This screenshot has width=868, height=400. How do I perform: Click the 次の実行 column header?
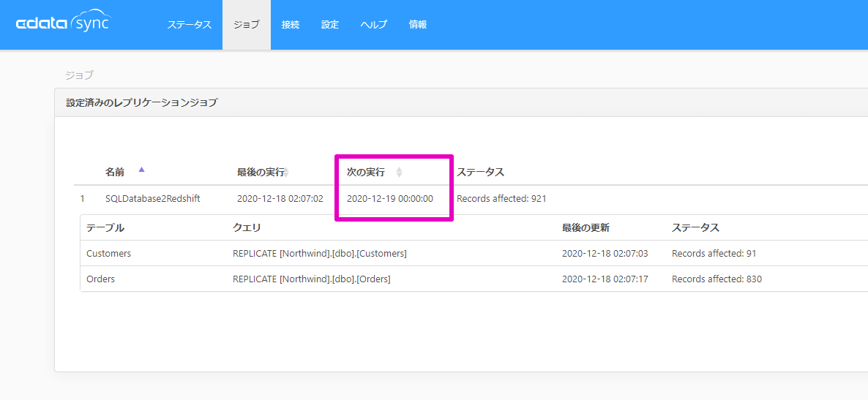365,172
